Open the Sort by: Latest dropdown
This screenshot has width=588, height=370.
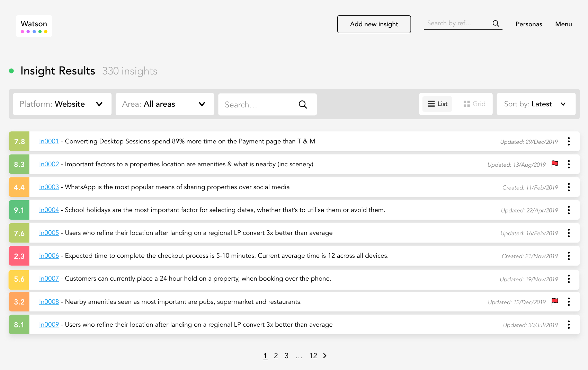(536, 104)
